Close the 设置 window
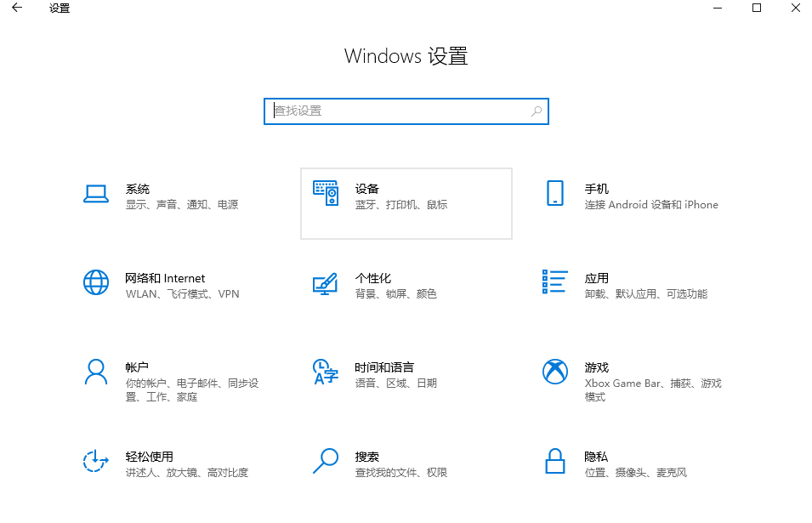The height and width of the screenshot is (523, 812). [x=795, y=9]
